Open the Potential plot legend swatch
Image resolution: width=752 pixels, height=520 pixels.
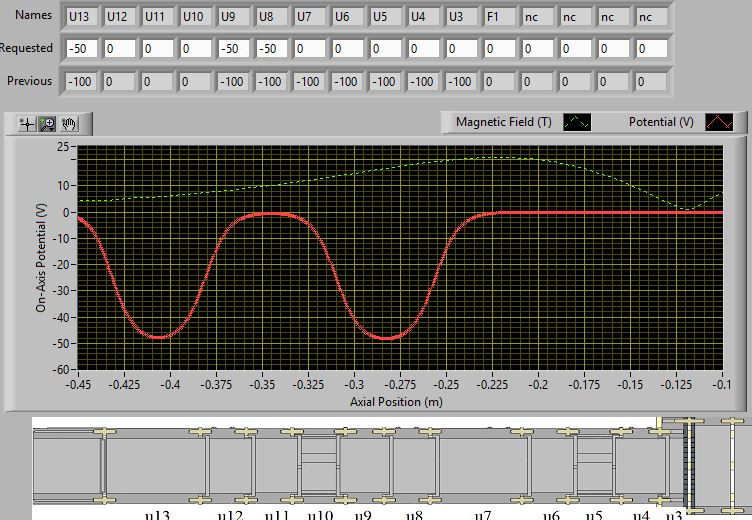[x=719, y=122]
